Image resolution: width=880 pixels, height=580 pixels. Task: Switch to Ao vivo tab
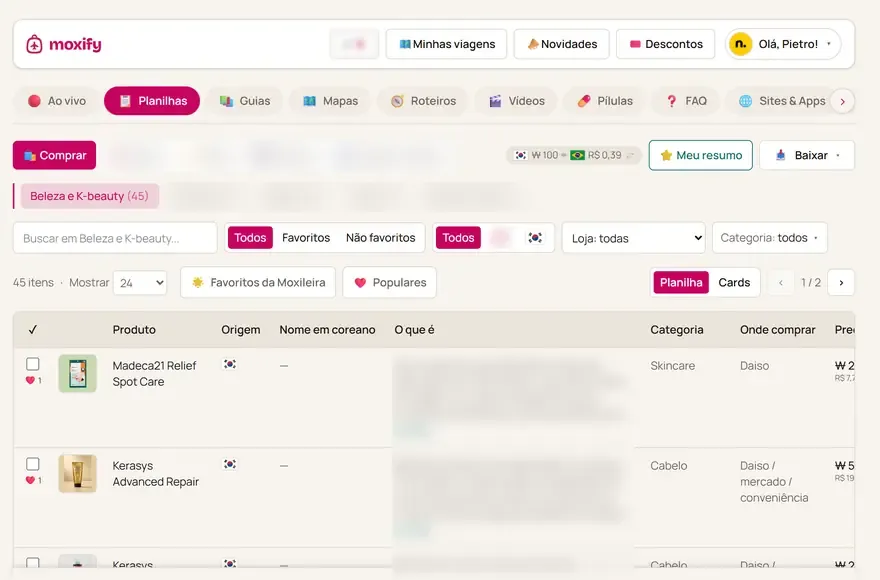[x=58, y=101]
